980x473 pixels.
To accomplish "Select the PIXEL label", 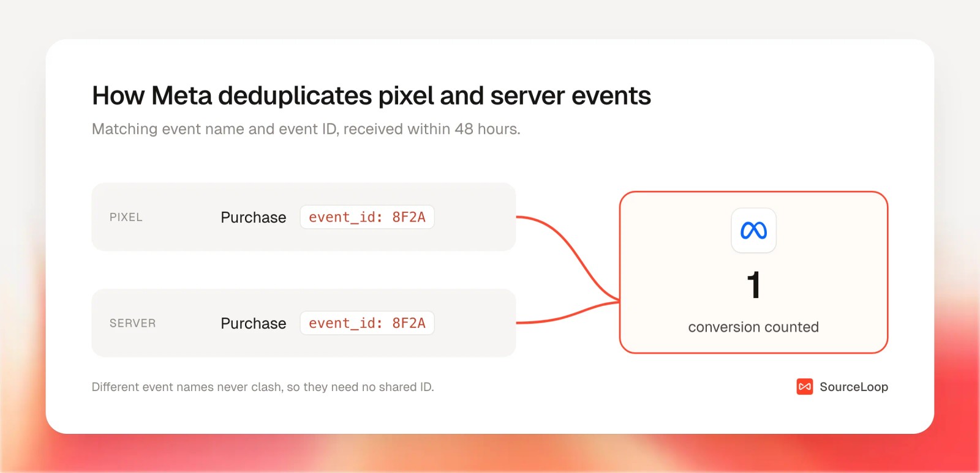I will 126,217.
